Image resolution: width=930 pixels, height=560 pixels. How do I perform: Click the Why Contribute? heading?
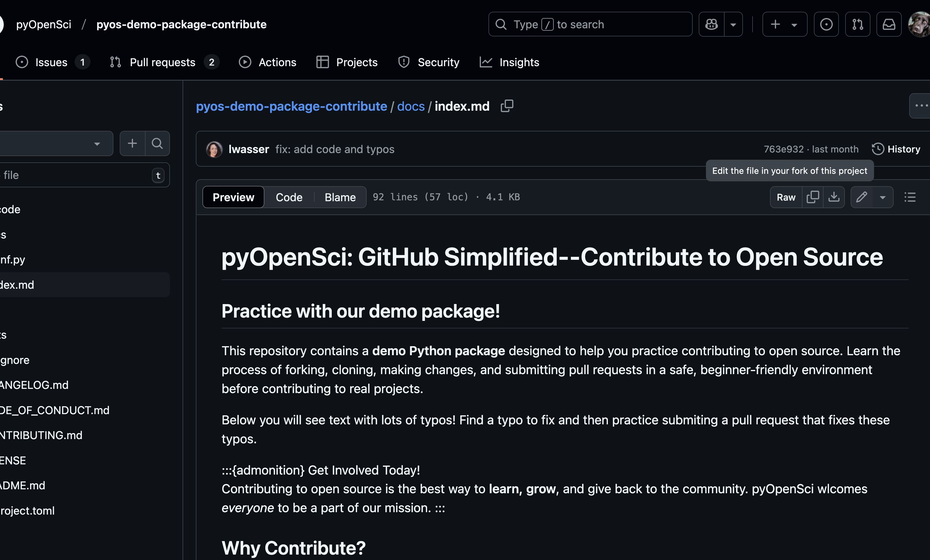(x=294, y=548)
